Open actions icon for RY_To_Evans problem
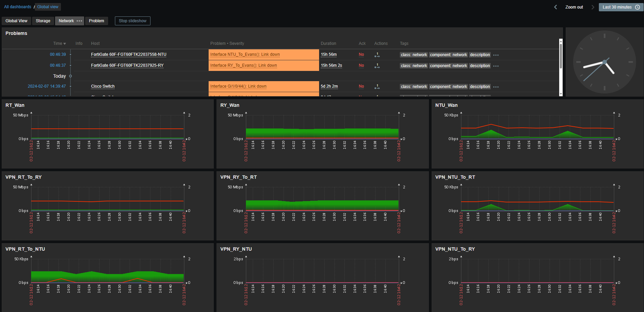This screenshot has width=644, height=312. pyautogui.click(x=377, y=66)
